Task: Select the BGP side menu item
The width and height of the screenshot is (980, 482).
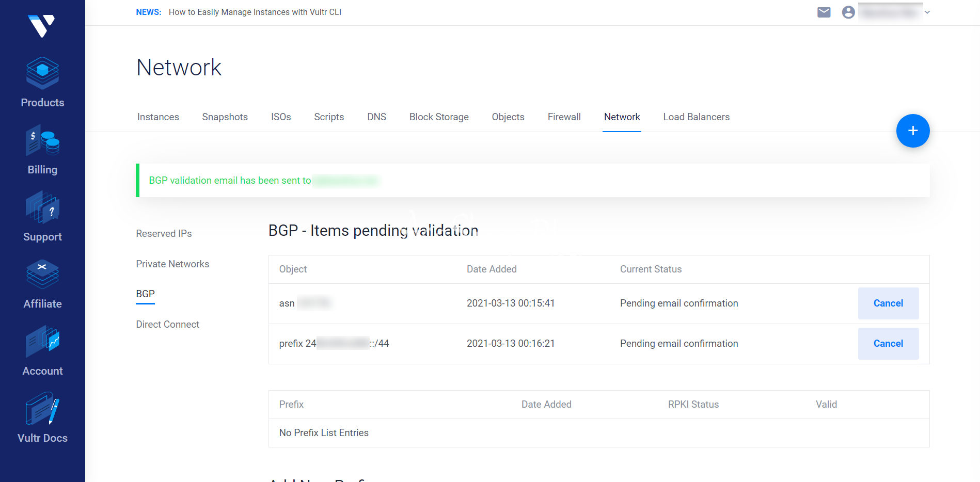Action: click(x=145, y=294)
